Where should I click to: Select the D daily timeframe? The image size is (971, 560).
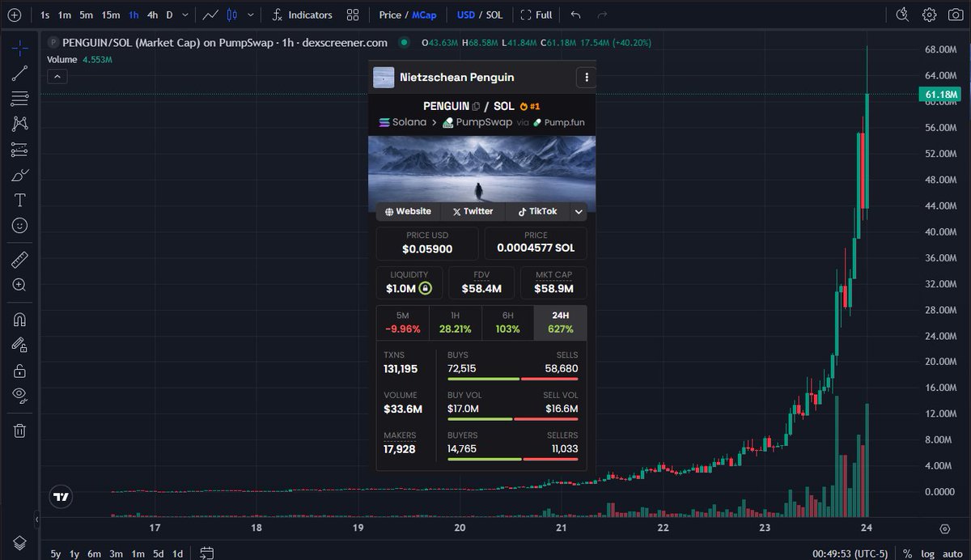[169, 15]
